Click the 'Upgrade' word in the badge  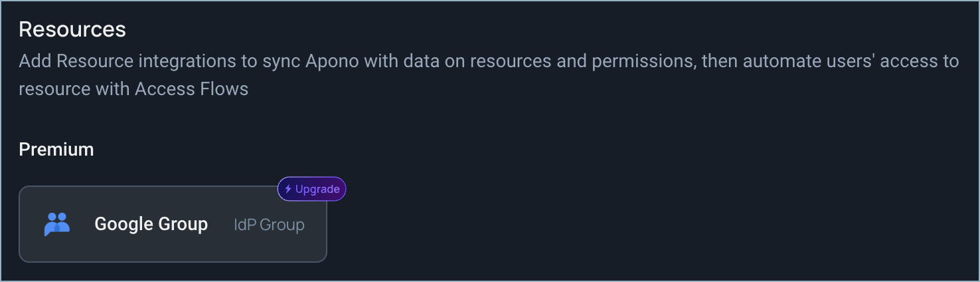click(317, 189)
